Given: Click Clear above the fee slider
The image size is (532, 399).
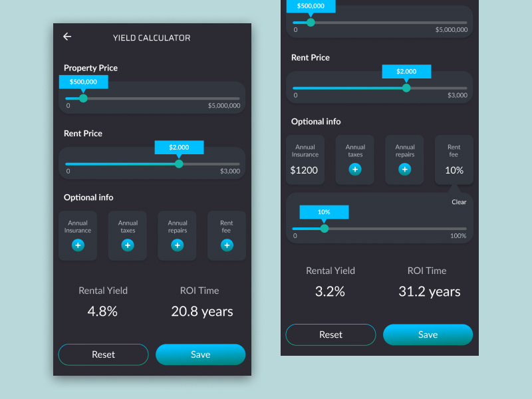Looking at the screenshot, I should pos(458,202).
